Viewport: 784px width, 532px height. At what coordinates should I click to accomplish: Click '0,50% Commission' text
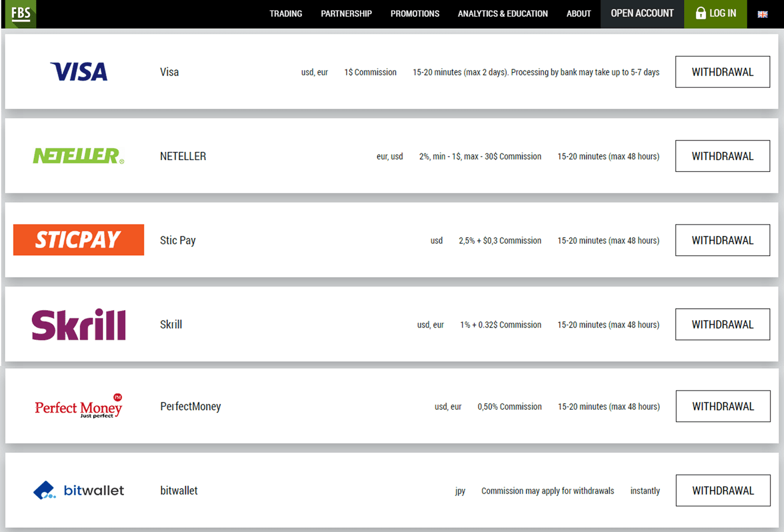pyautogui.click(x=510, y=407)
